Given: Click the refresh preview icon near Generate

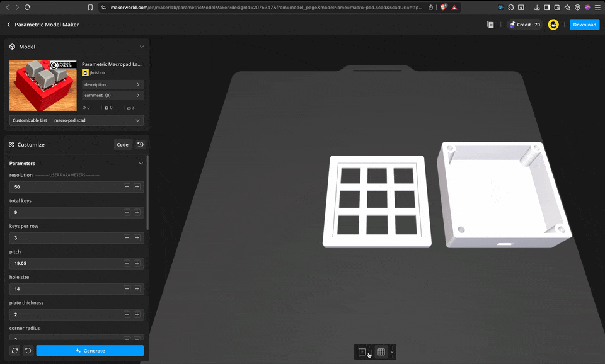Looking at the screenshot, I should [x=13, y=350].
